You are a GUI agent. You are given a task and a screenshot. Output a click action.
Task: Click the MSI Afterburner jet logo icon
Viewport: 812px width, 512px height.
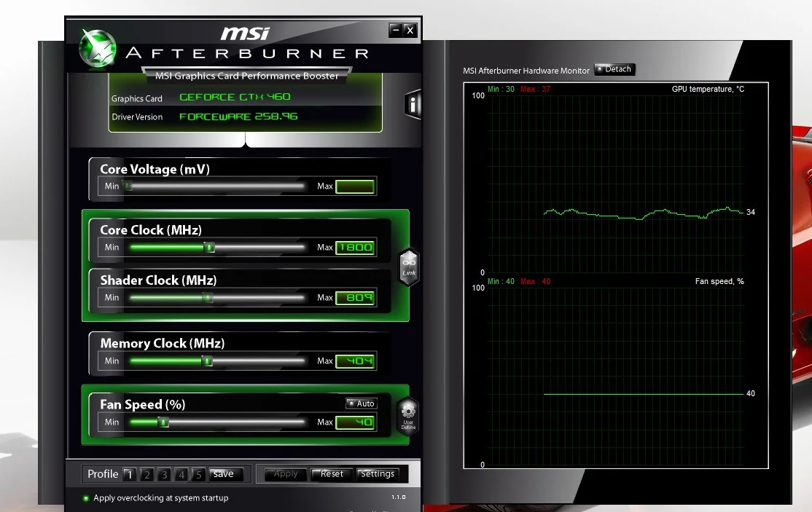click(x=97, y=49)
